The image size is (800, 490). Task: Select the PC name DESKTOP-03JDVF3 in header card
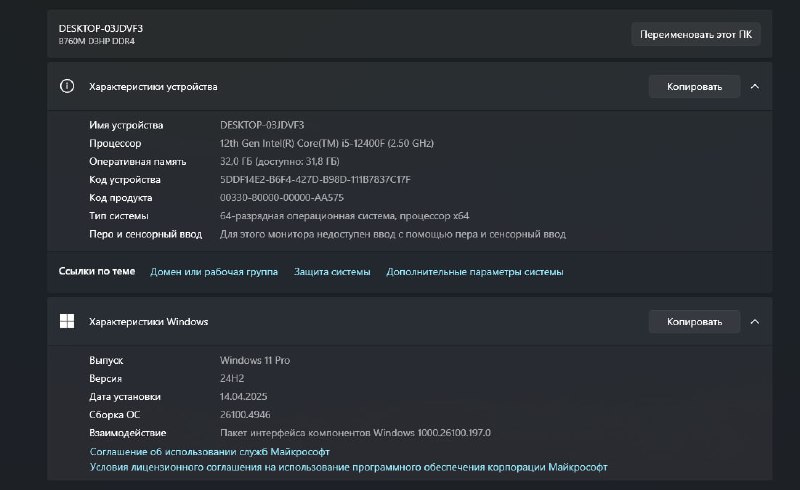[x=101, y=29]
